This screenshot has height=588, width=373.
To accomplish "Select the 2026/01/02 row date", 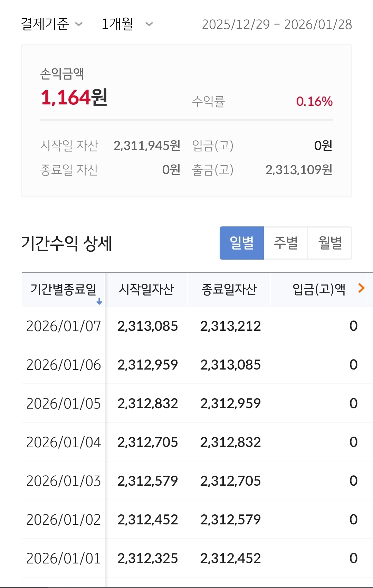I will (x=64, y=520).
